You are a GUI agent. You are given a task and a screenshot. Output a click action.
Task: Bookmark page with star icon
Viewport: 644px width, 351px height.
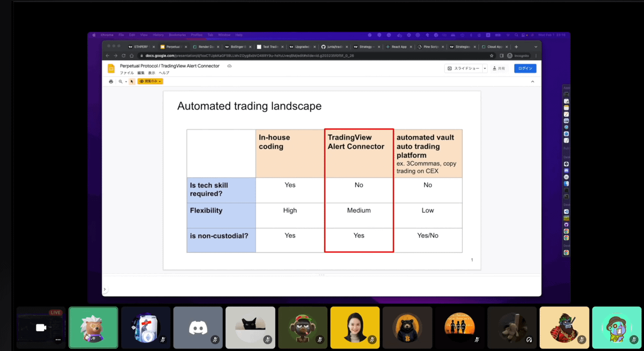coord(492,55)
